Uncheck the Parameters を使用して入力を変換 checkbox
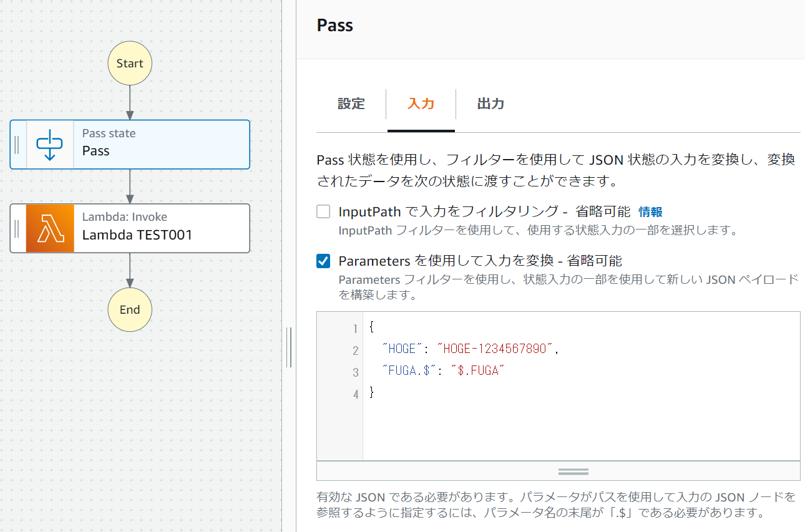The height and width of the screenshot is (532, 805). [x=323, y=261]
